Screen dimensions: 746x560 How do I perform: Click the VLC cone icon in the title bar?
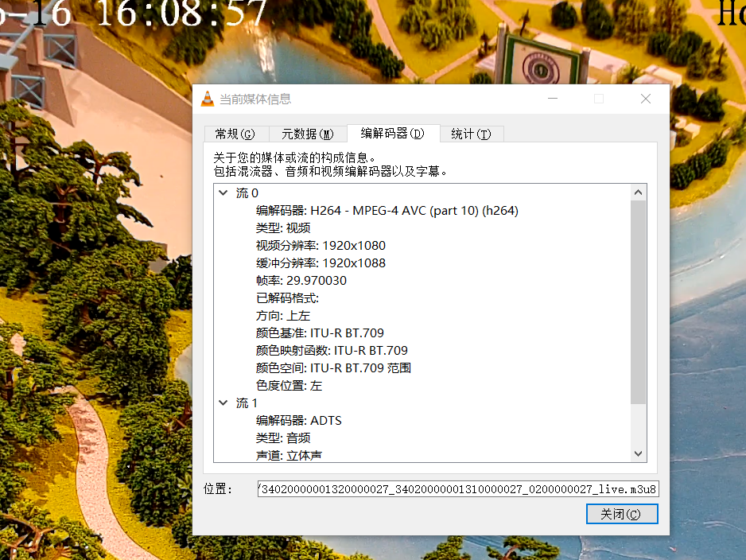point(208,99)
